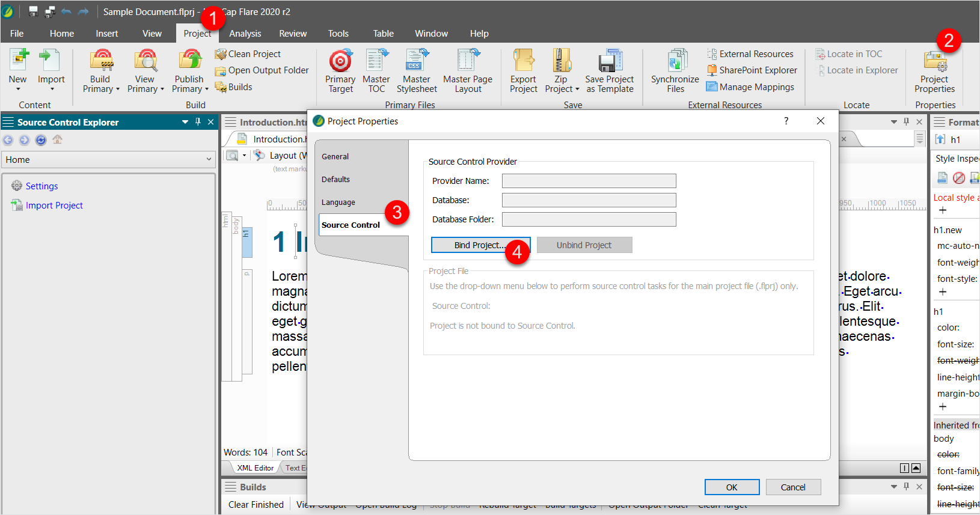The image size is (980, 515).
Task: Click the Master Page Layout icon
Action: click(467, 62)
